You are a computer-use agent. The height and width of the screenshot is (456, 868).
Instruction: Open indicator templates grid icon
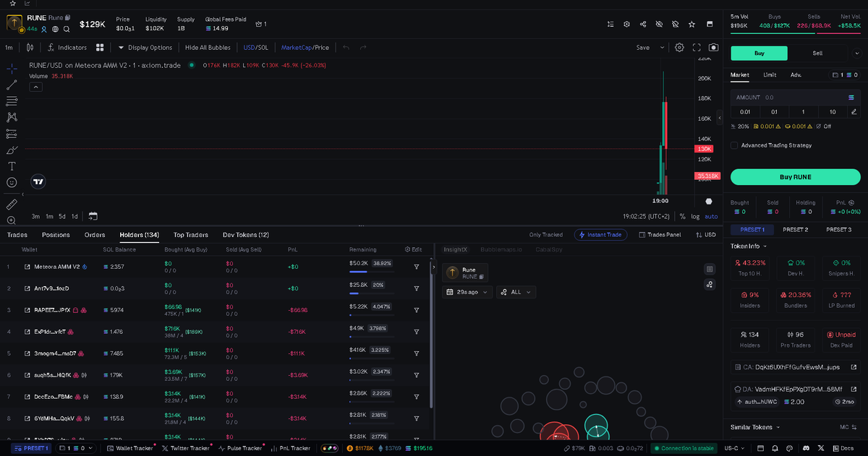tap(101, 48)
